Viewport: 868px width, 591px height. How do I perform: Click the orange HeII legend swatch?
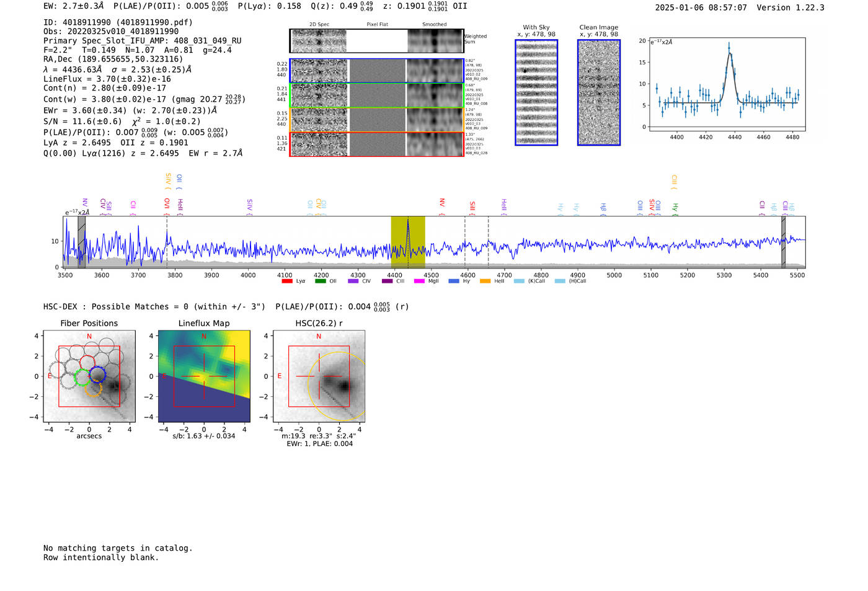(485, 282)
